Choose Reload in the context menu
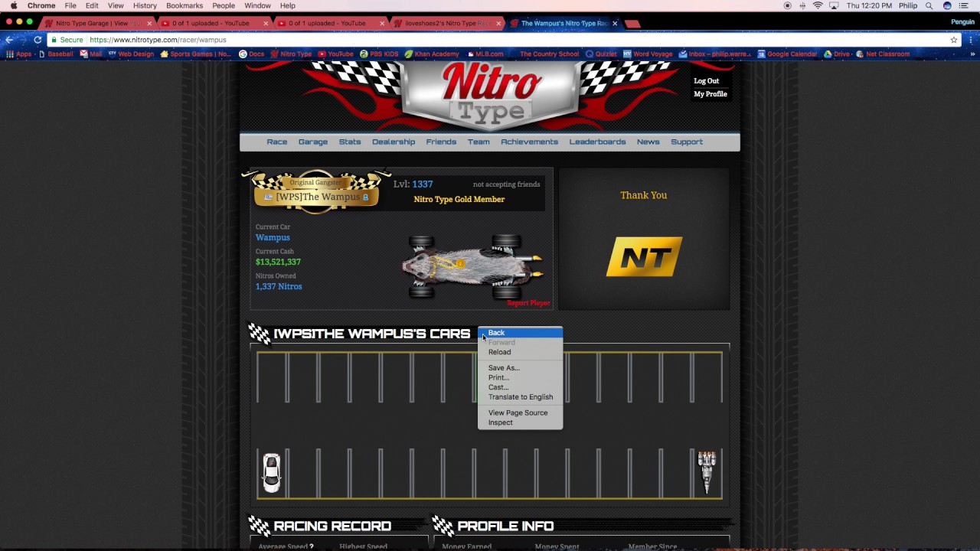Viewport: 980px width, 551px height. coord(521,352)
